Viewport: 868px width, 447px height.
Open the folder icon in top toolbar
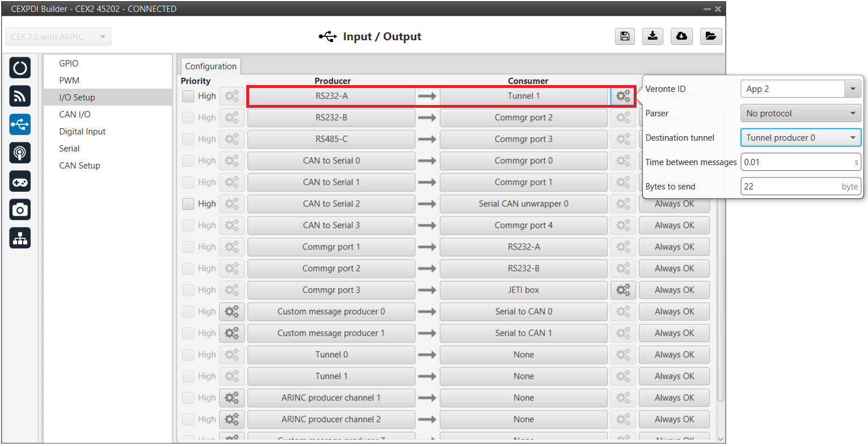pos(710,36)
